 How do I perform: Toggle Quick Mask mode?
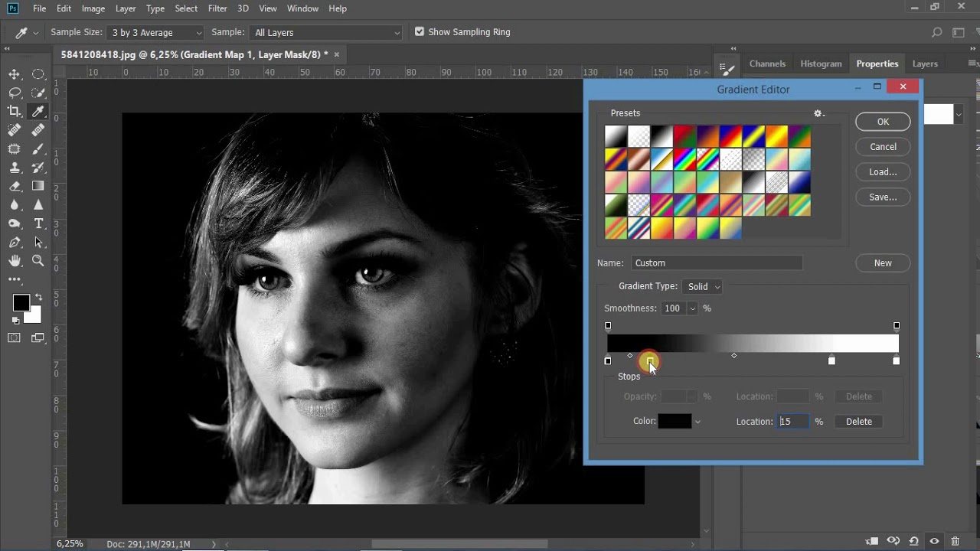coord(15,337)
